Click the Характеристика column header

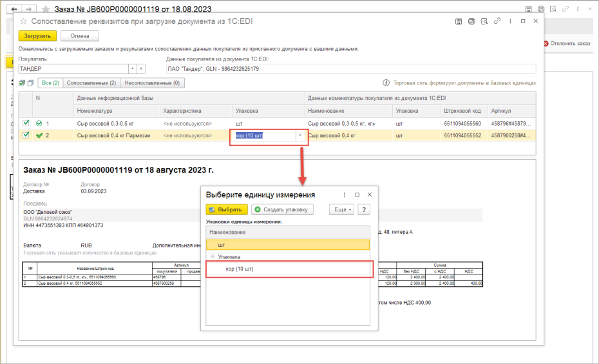click(196, 111)
